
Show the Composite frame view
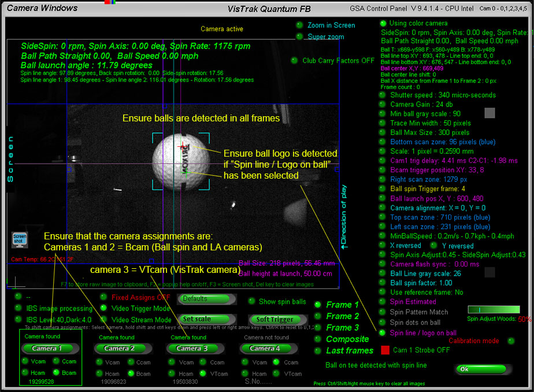[x=317, y=339]
